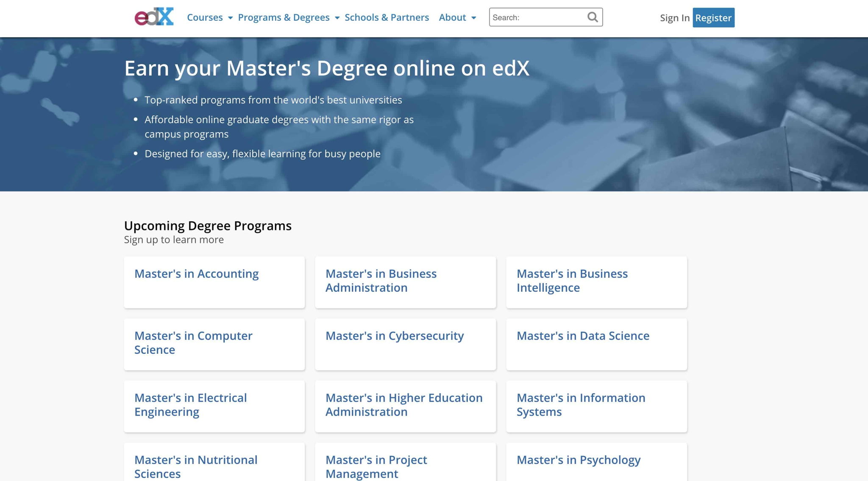Open Master's in Computer Science card
The image size is (868, 481).
click(x=214, y=344)
